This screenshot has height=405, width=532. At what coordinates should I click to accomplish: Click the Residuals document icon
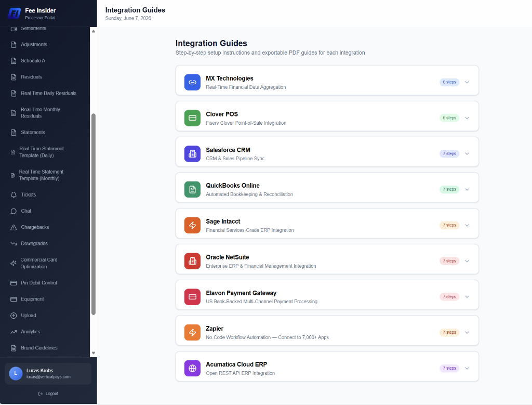(14, 77)
